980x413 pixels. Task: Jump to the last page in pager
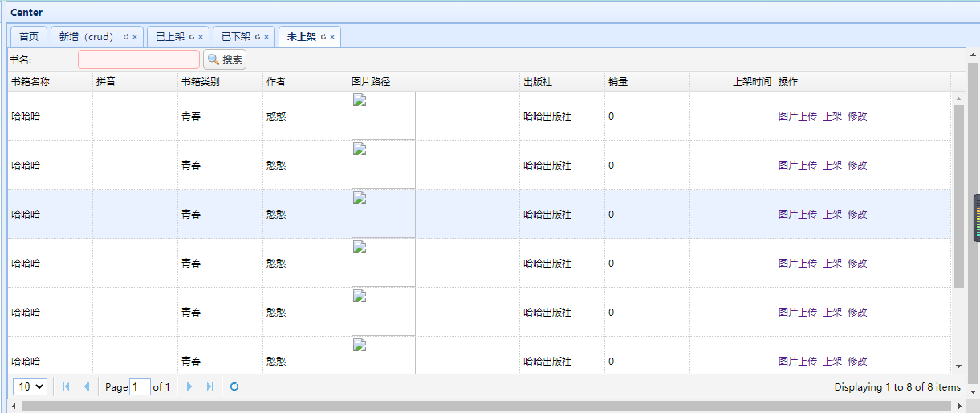click(x=210, y=386)
